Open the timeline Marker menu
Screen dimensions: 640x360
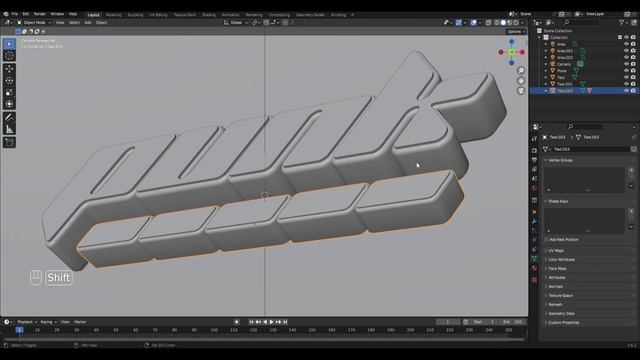[80, 322]
